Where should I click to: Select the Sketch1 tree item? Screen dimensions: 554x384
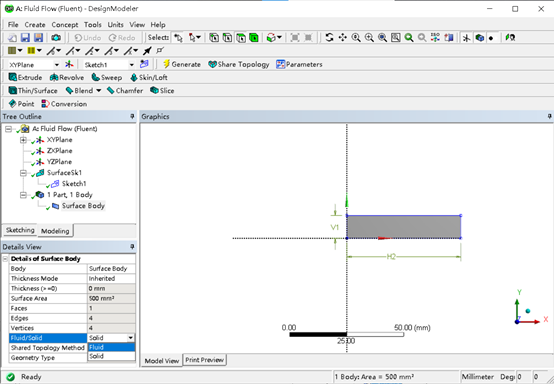pyautogui.click(x=74, y=184)
